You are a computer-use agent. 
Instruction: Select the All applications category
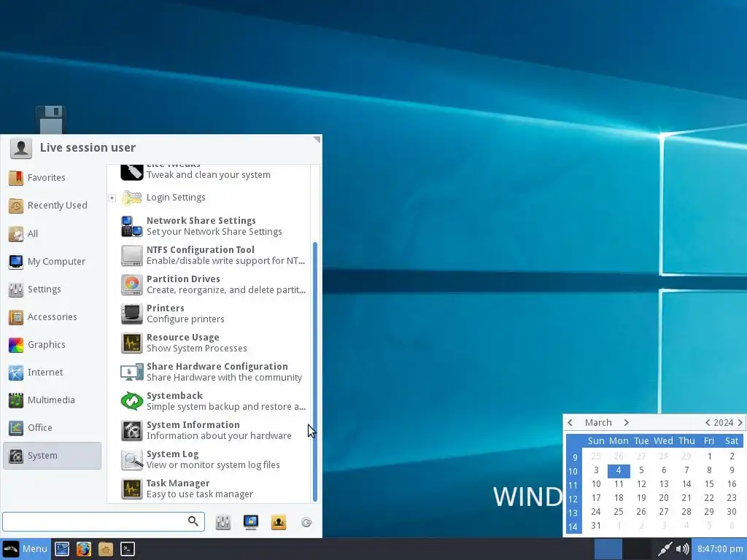(x=52, y=233)
